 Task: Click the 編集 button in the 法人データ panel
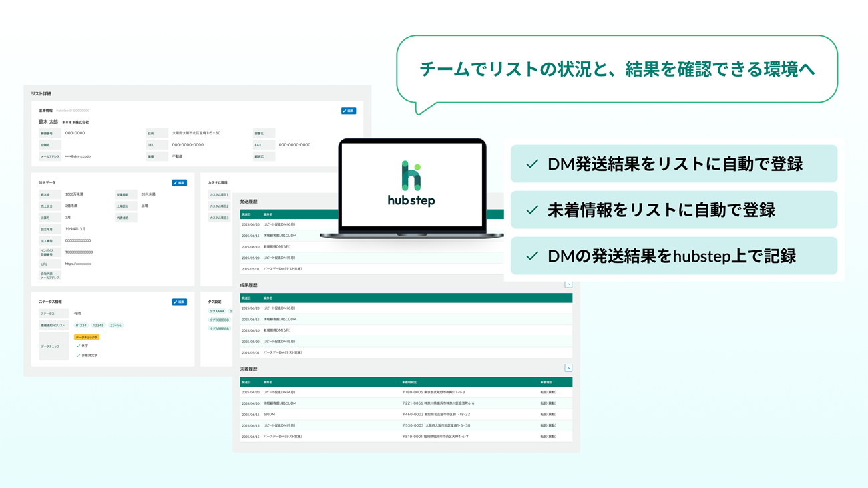pos(180,182)
